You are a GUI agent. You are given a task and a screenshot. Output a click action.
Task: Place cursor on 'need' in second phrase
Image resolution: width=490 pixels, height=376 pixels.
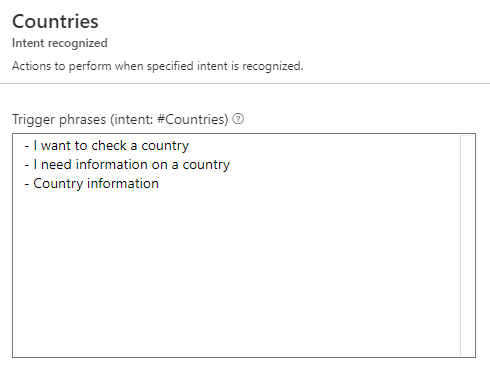point(56,165)
